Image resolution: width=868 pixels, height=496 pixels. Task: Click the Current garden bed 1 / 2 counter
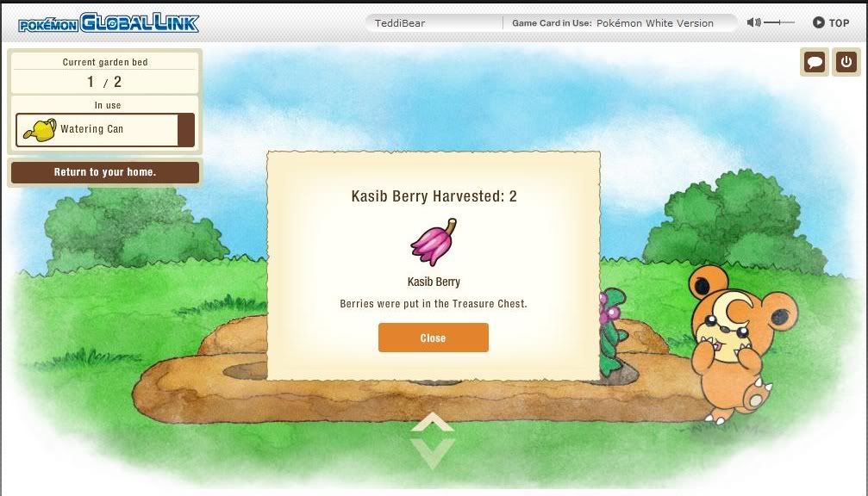(x=104, y=72)
